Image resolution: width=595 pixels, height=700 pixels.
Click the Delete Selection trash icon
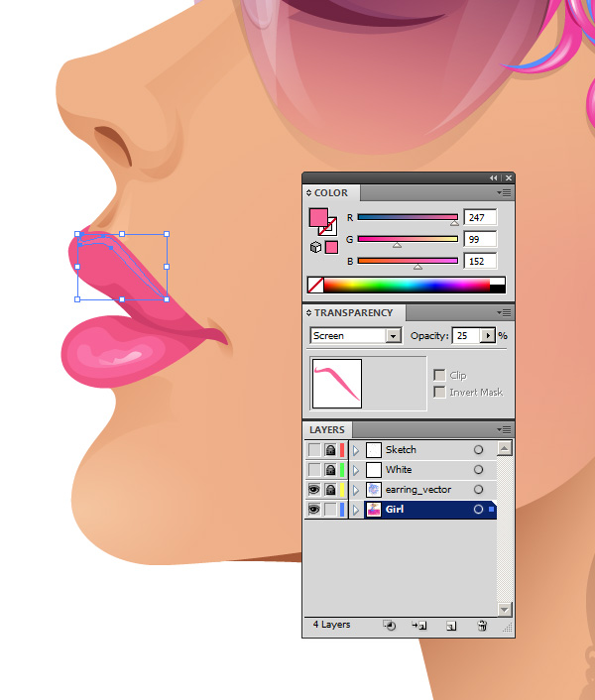click(482, 626)
